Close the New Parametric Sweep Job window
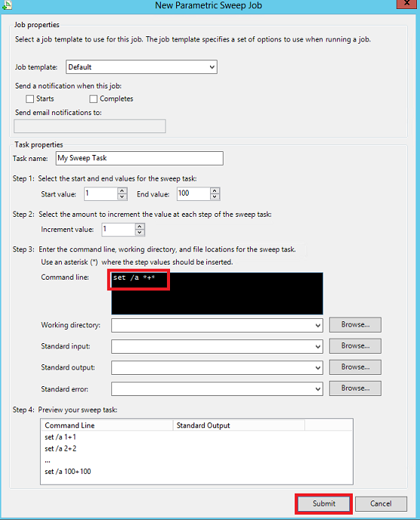Screen dimensions: 420x520 click(406, 4)
